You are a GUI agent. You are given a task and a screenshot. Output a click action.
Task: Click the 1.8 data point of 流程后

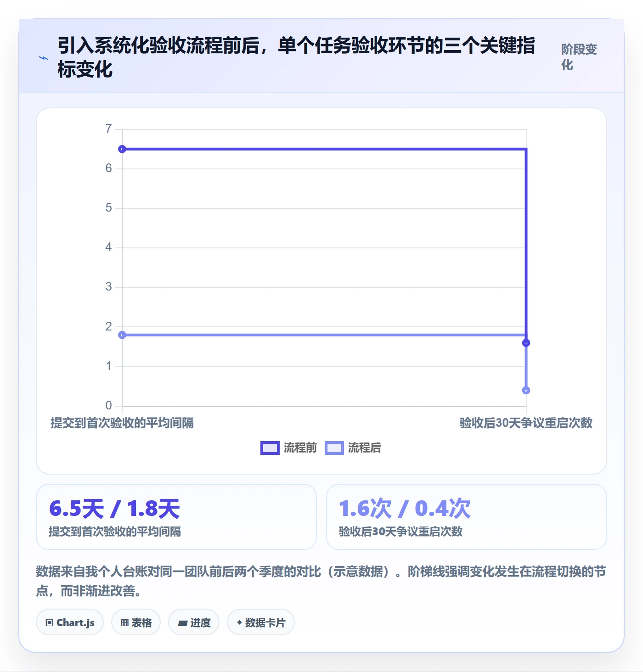[x=122, y=335]
